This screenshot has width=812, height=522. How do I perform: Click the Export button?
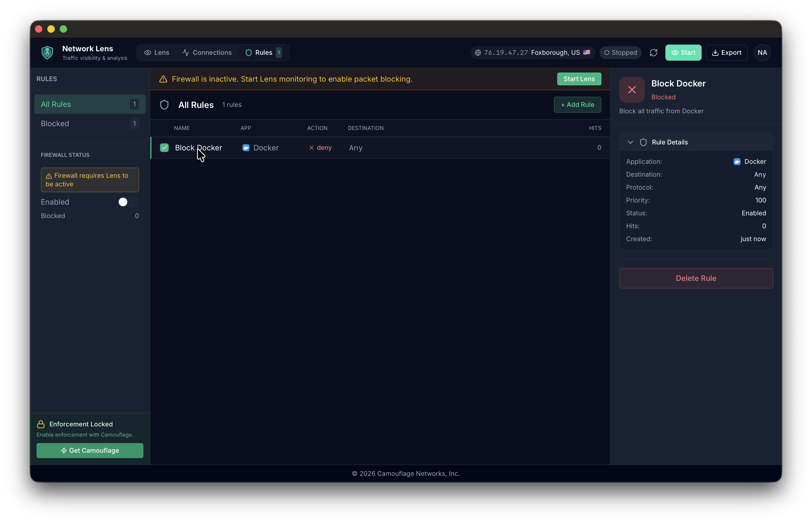click(727, 53)
